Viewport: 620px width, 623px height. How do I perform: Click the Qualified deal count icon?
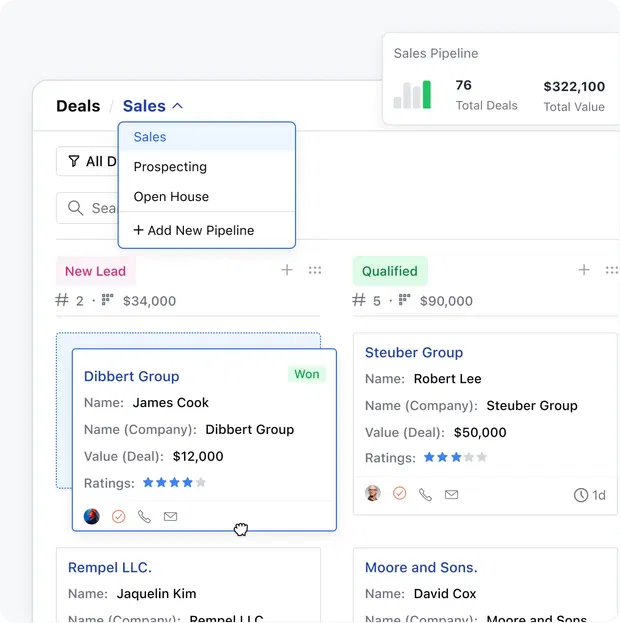click(x=359, y=300)
